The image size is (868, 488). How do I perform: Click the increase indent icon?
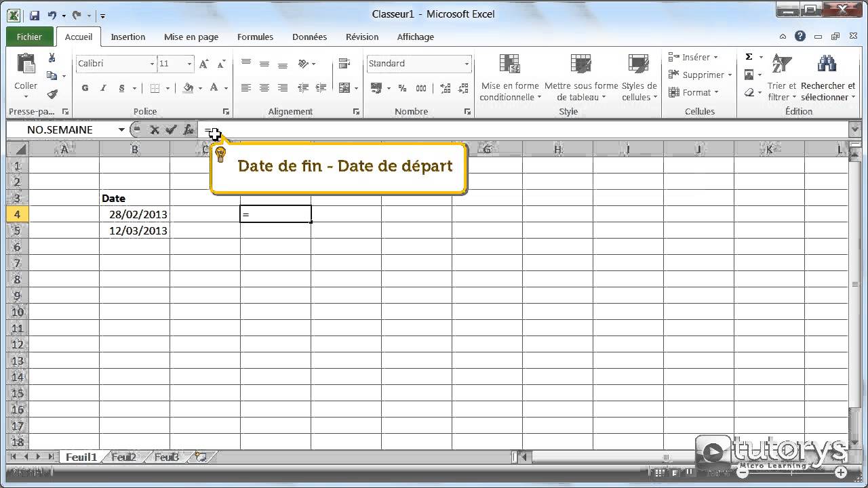[320, 88]
